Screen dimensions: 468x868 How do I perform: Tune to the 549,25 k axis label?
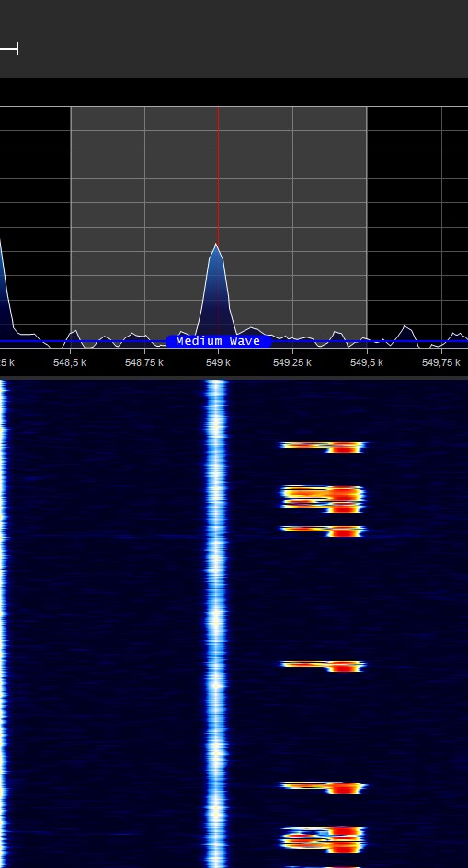click(292, 362)
